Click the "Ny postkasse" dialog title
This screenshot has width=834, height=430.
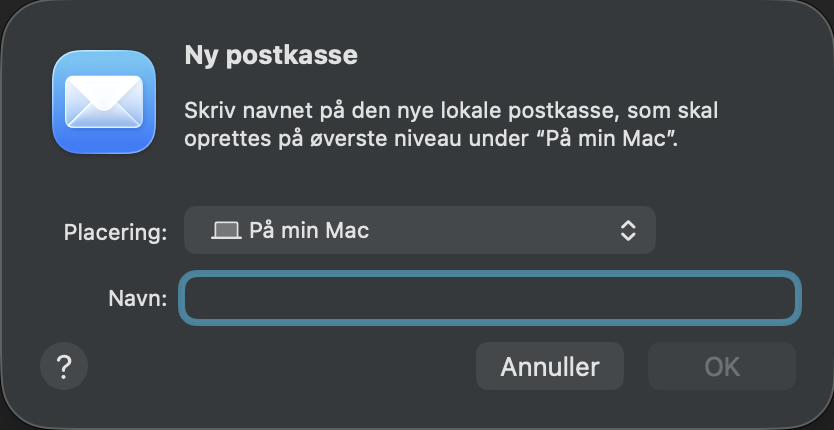tap(270, 55)
